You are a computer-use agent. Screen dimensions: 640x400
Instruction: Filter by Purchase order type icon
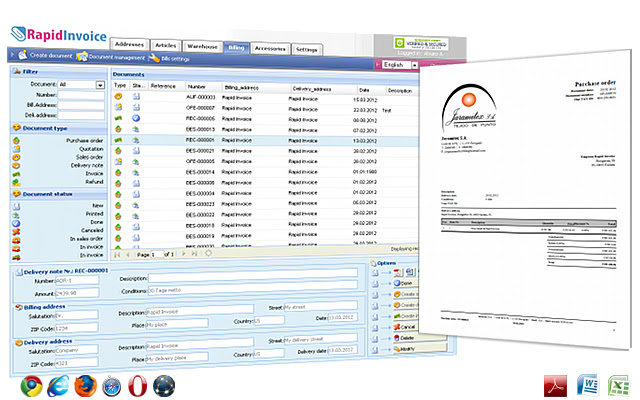click(16, 140)
